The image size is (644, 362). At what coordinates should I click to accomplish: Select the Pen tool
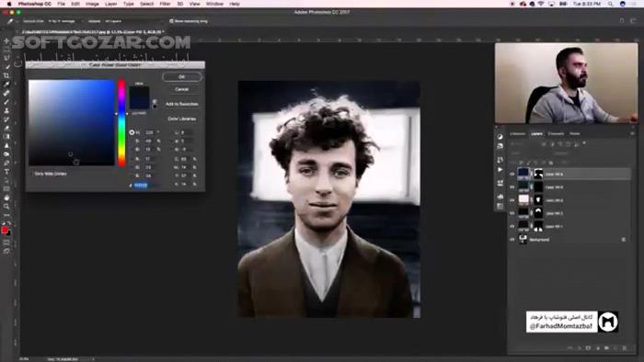pyautogui.click(x=6, y=163)
